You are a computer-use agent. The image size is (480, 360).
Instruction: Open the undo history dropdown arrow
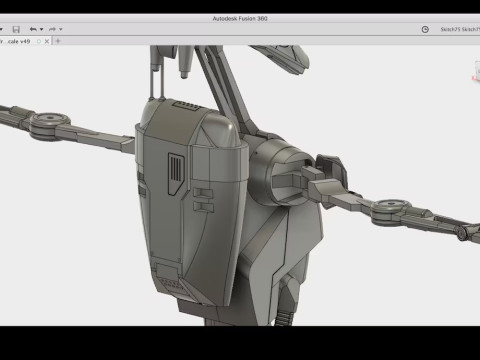tap(42, 29)
